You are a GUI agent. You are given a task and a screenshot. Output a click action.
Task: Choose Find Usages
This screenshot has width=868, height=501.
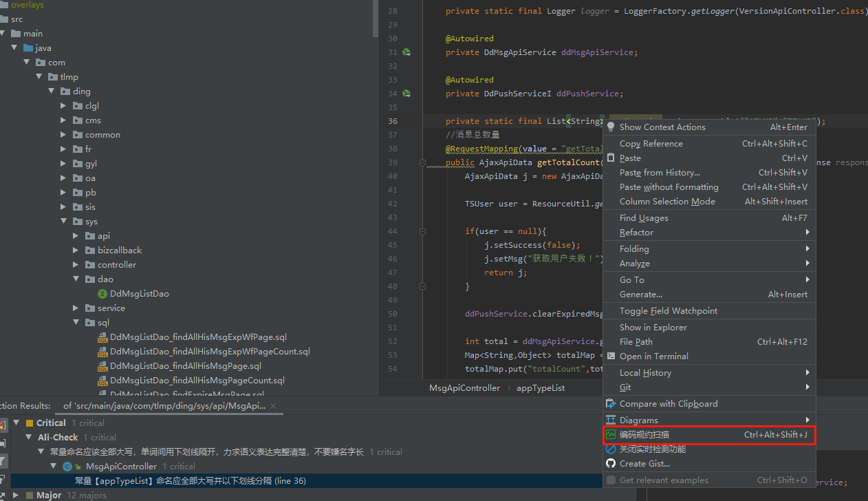[x=709, y=218]
